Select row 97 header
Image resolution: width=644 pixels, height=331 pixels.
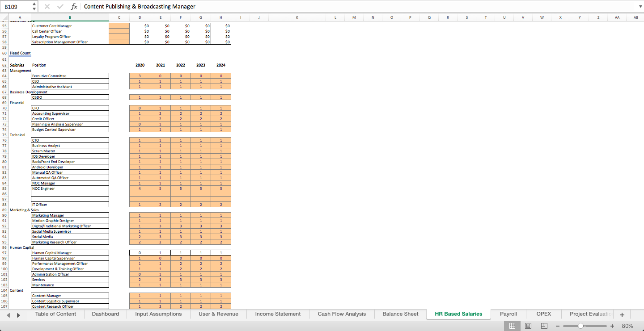(4, 253)
